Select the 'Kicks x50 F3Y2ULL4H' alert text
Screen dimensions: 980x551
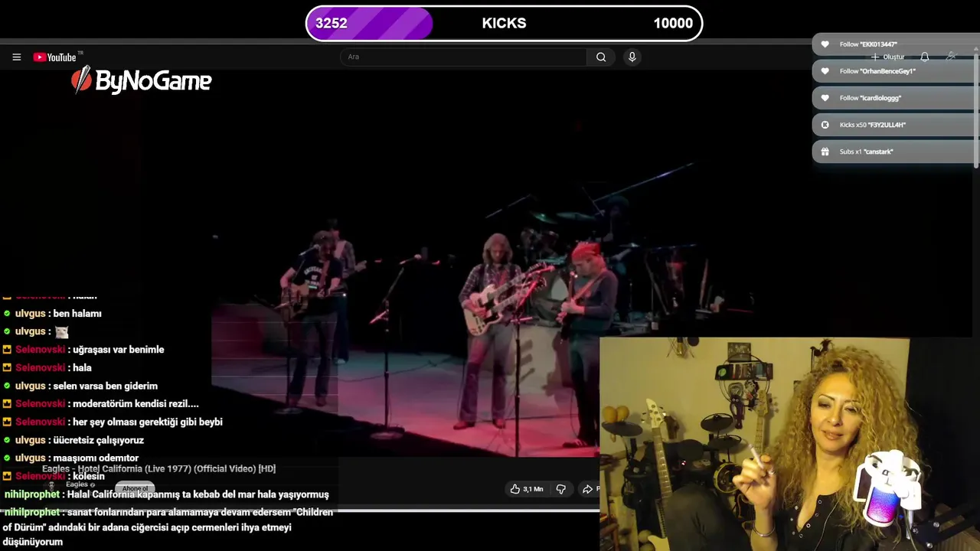(x=873, y=125)
